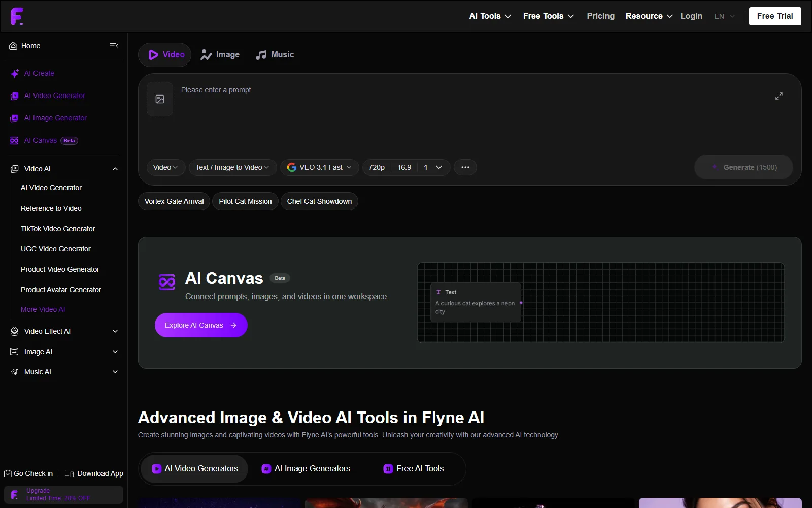The height and width of the screenshot is (508, 812).
Task: Click the Home icon in sidebar
Action: coord(14,46)
